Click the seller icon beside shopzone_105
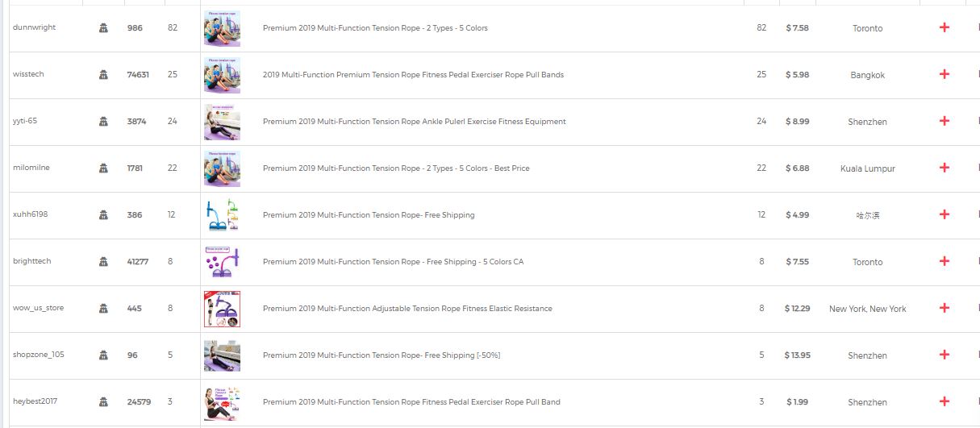 point(103,355)
